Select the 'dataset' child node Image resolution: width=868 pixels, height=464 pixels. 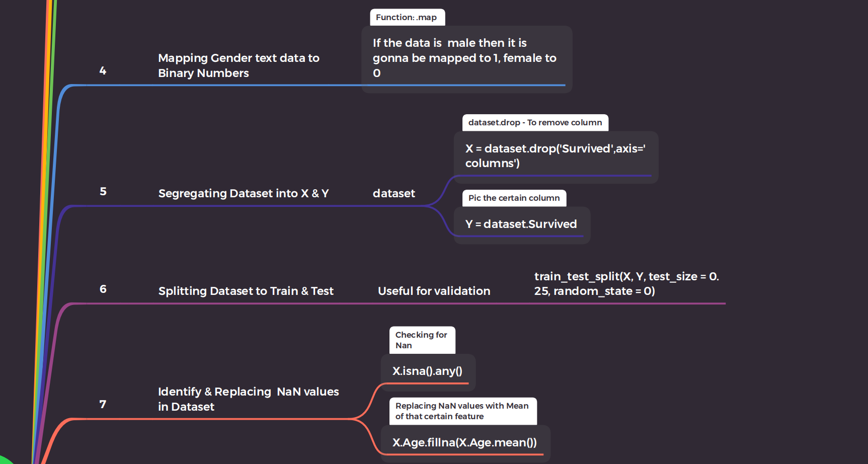(394, 193)
